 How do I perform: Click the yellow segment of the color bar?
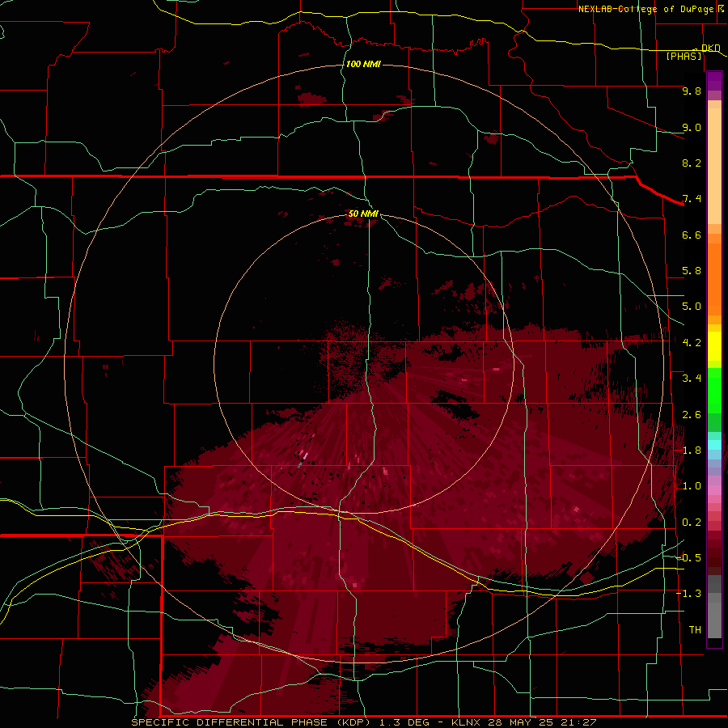click(x=714, y=346)
